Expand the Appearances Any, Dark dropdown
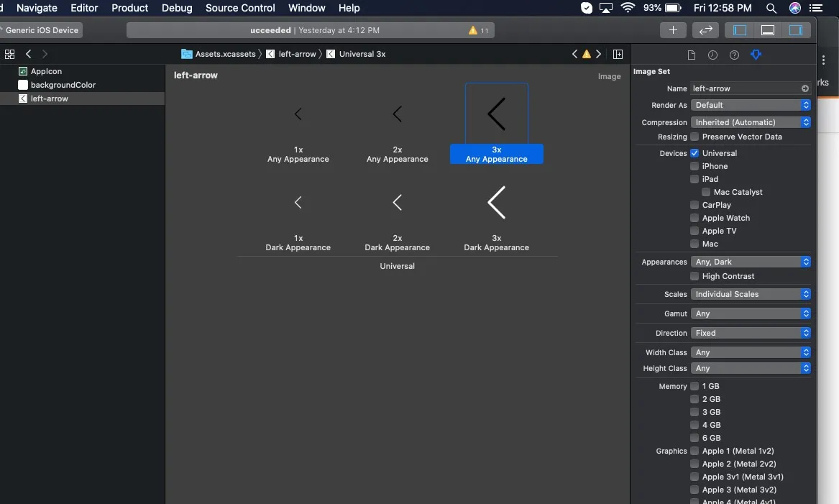Viewport: 839px width, 504px height. [751, 262]
